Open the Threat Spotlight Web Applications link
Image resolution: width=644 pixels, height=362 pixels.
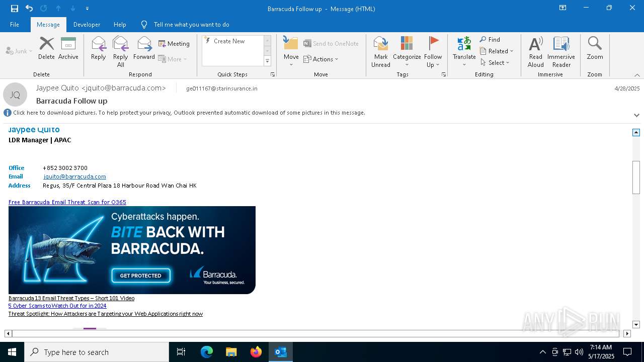(x=106, y=314)
